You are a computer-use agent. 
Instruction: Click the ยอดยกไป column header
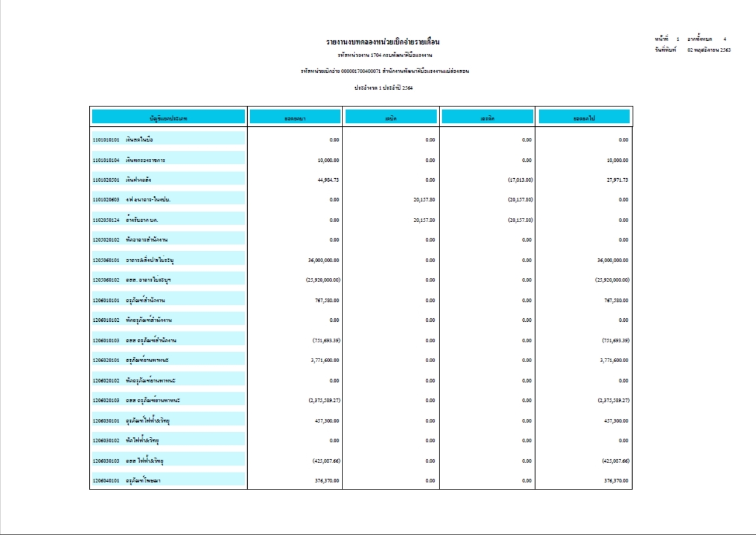tap(584, 117)
